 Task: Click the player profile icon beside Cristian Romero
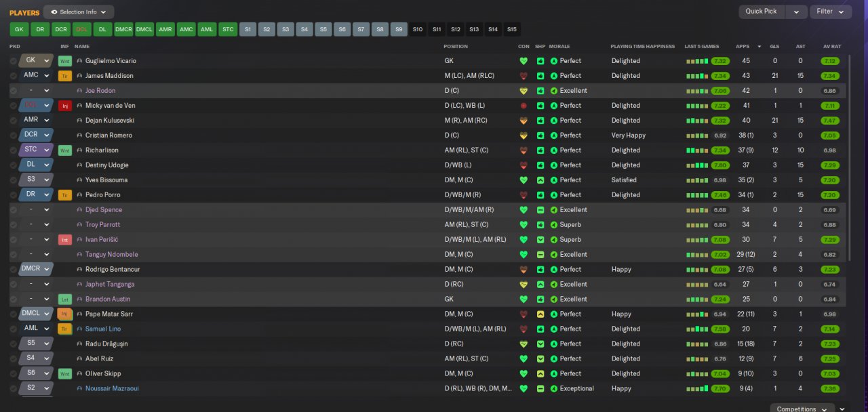pos(79,136)
